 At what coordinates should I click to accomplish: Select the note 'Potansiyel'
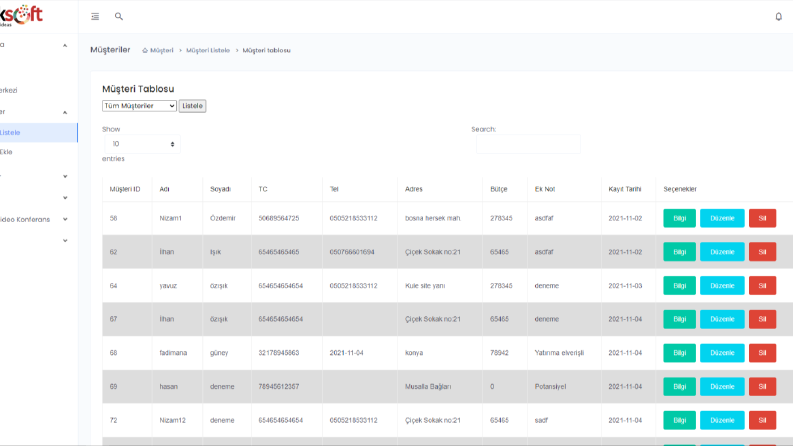pos(550,386)
